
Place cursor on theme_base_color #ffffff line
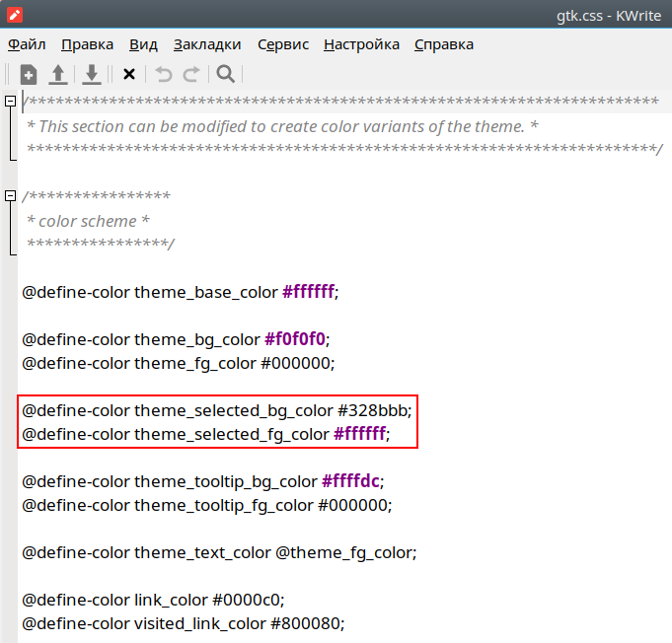tap(181, 292)
